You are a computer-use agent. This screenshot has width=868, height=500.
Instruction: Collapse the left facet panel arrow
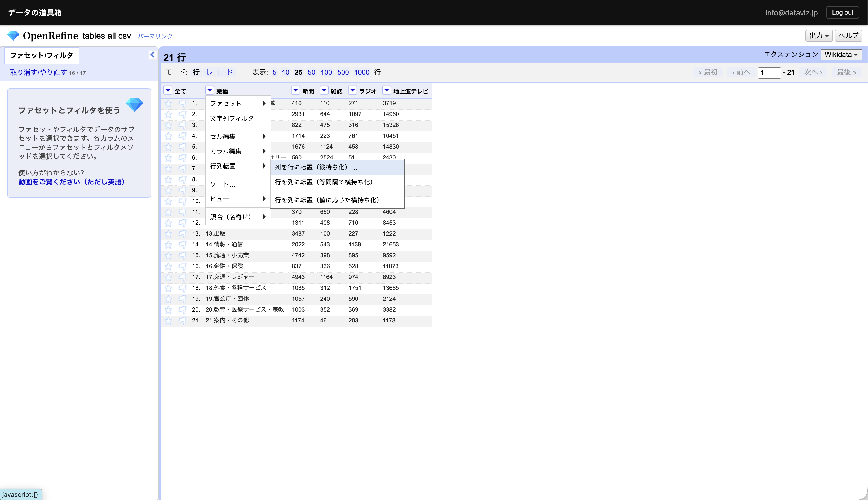coord(152,55)
